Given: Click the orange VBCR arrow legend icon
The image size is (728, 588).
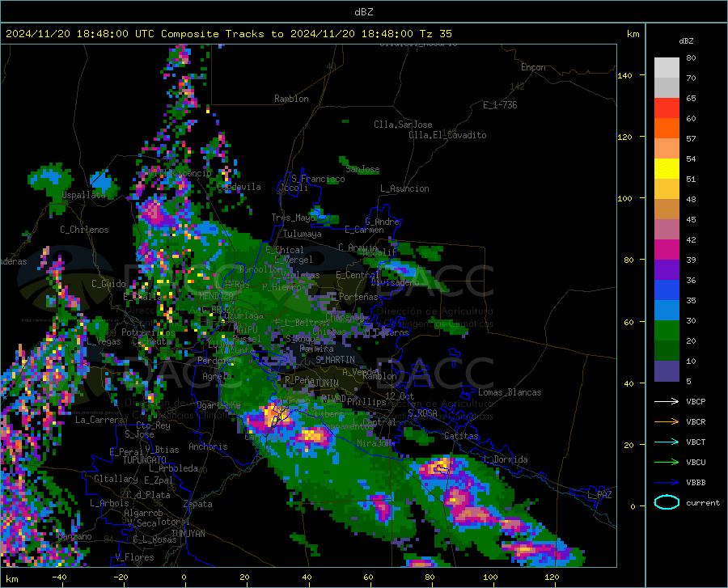Looking at the screenshot, I should pyautogui.click(x=667, y=421).
